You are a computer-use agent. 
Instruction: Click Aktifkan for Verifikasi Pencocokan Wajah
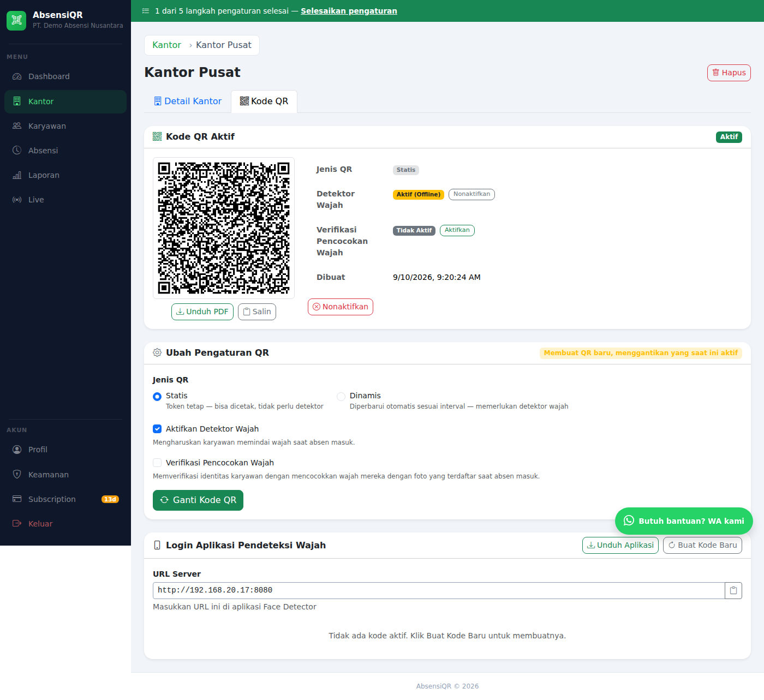[x=457, y=230]
